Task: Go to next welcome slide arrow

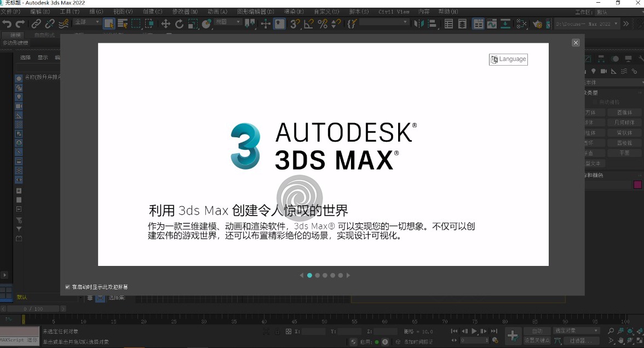Action: pyautogui.click(x=348, y=275)
